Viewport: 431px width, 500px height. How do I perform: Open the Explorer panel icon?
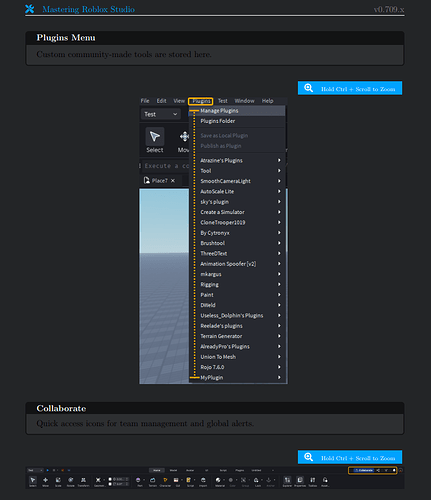pyautogui.click(x=287, y=480)
